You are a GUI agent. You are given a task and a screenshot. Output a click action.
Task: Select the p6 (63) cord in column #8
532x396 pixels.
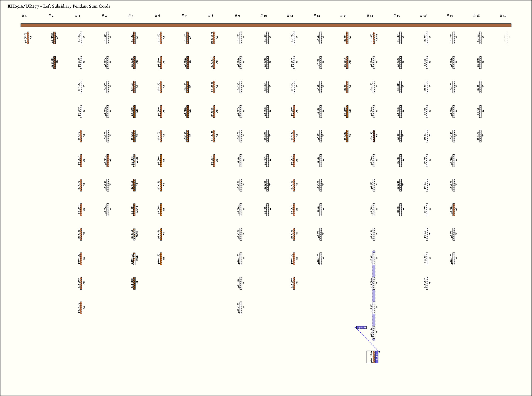[x=214, y=160]
